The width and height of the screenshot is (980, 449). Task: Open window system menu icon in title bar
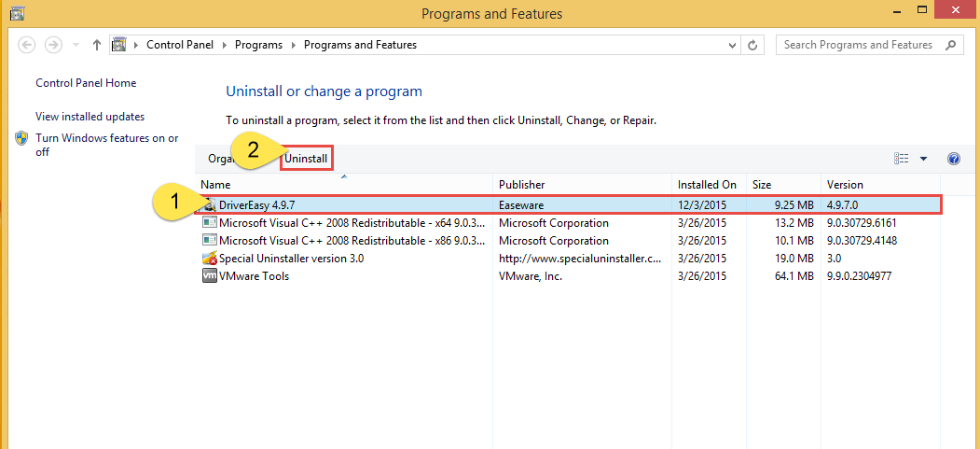tap(18, 12)
